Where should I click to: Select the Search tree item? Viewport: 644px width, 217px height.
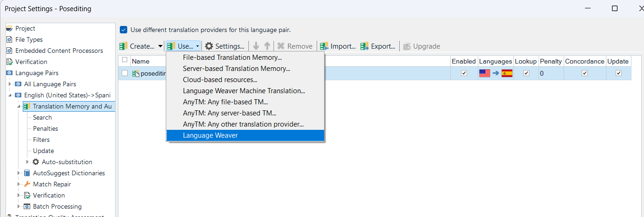[x=42, y=117]
